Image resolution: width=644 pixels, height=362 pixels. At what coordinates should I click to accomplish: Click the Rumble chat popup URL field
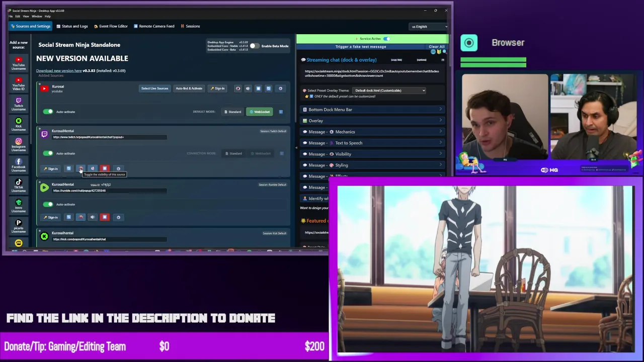point(109,191)
